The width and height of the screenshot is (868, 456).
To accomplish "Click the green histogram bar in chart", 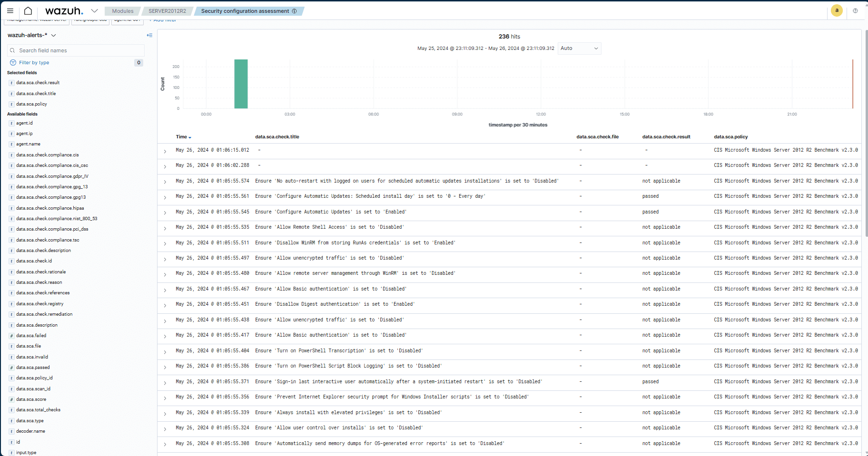I will tap(241, 84).
